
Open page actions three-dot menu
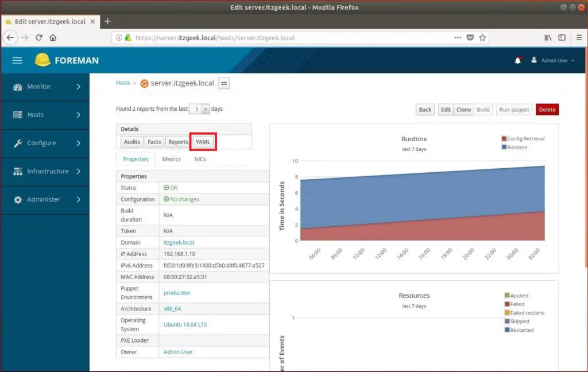coord(458,37)
